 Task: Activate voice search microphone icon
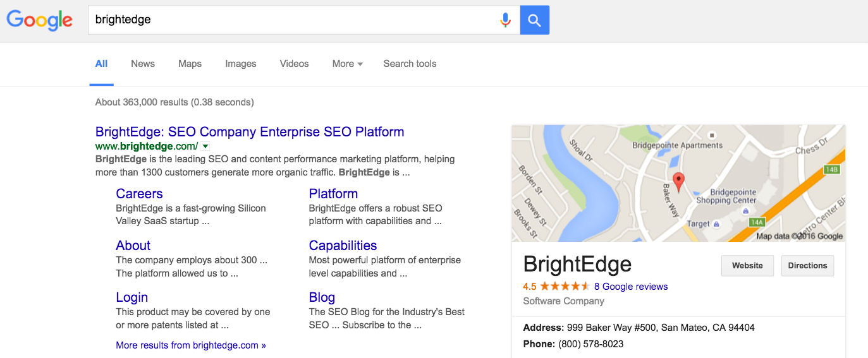[x=504, y=20]
